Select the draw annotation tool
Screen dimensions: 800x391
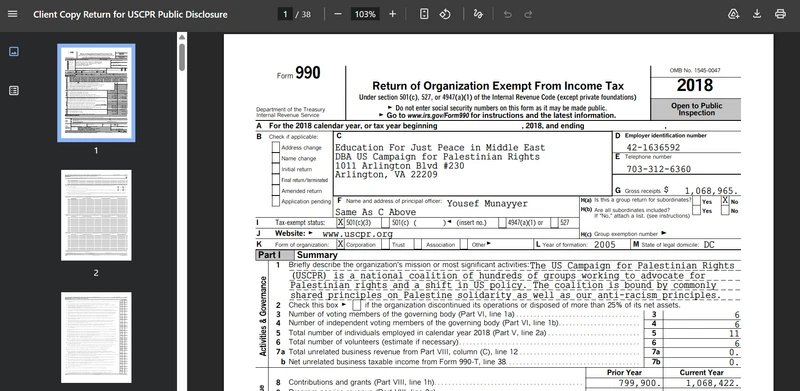click(478, 14)
